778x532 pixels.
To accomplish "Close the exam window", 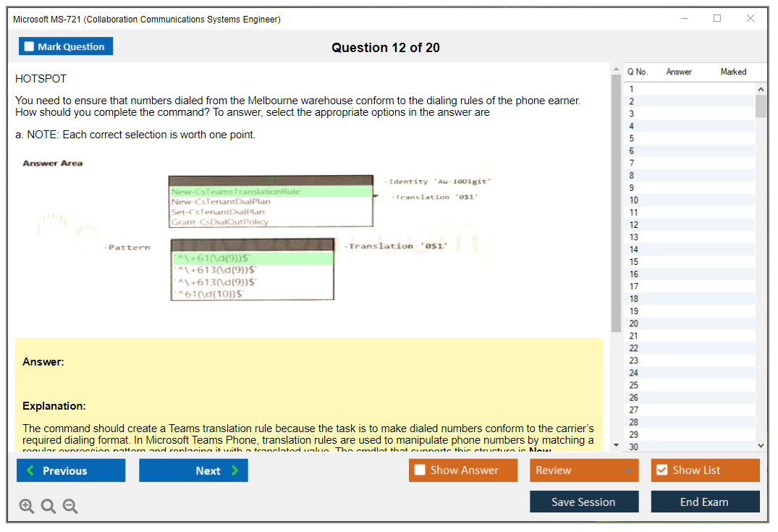I will tap(750, 18).
